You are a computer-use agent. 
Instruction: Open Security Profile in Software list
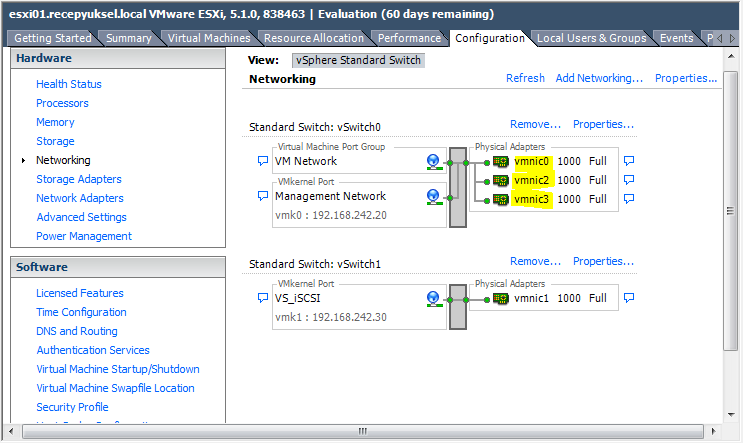click(x=72, y=407)
